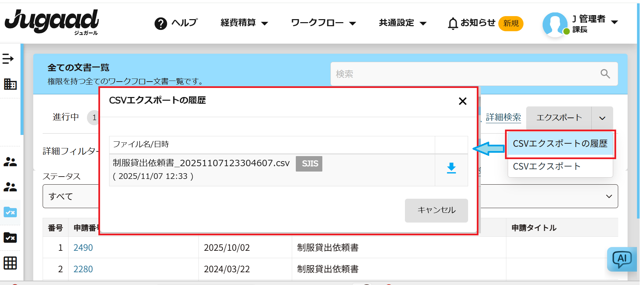Image resolution: width=644 pixels, height=285 pixels.
Task: Click the black folder check icon
Action: coord(10,238)
